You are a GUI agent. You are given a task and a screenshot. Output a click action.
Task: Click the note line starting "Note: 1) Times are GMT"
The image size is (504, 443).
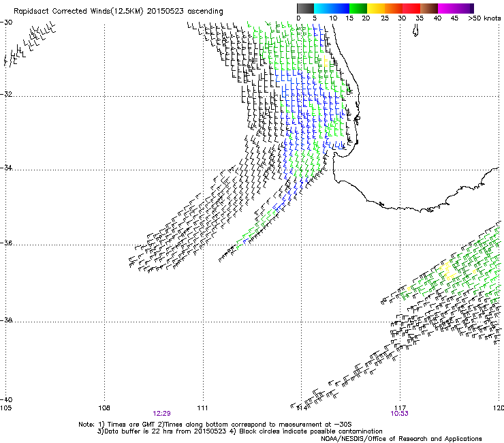click(x=215, y=425)
